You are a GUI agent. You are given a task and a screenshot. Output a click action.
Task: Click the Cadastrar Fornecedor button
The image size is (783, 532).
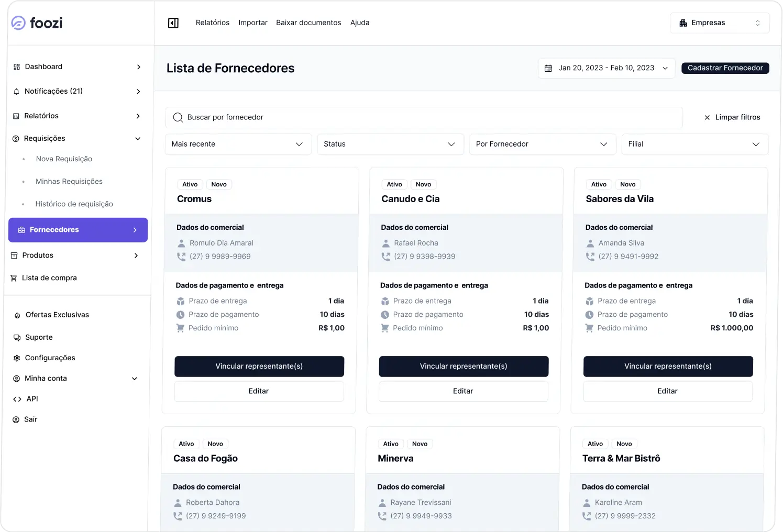pos(725,68)
